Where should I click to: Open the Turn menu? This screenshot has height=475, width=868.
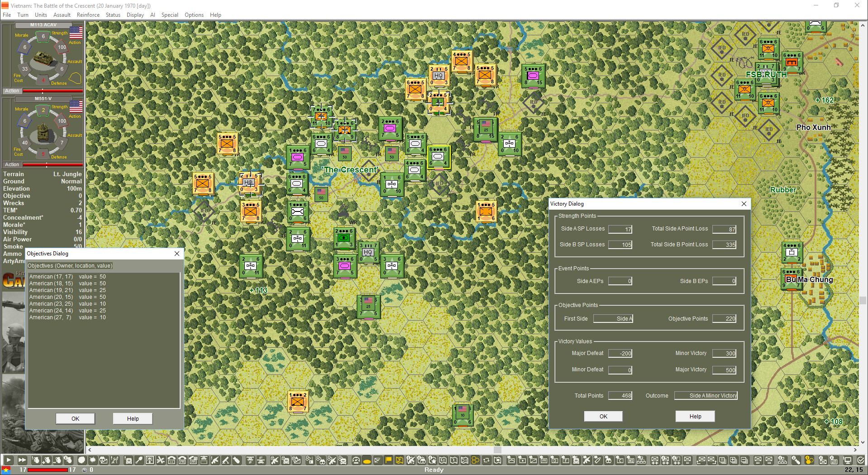coord(23,15)
